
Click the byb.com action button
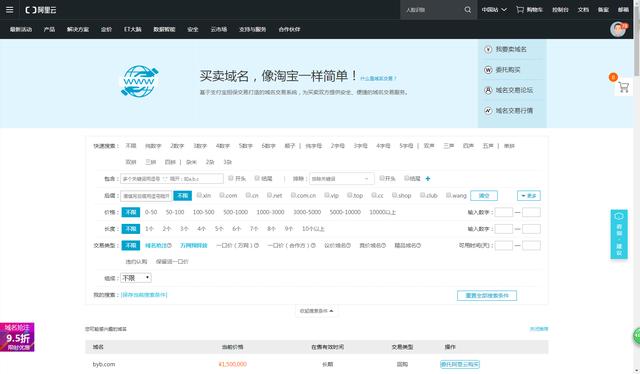pyautogui.click(x=460, y=364)
